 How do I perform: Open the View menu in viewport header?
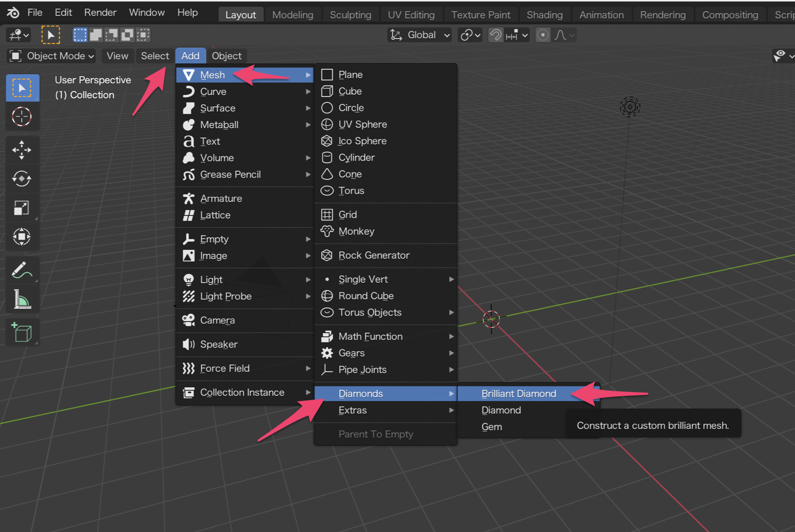coord(117,56)
